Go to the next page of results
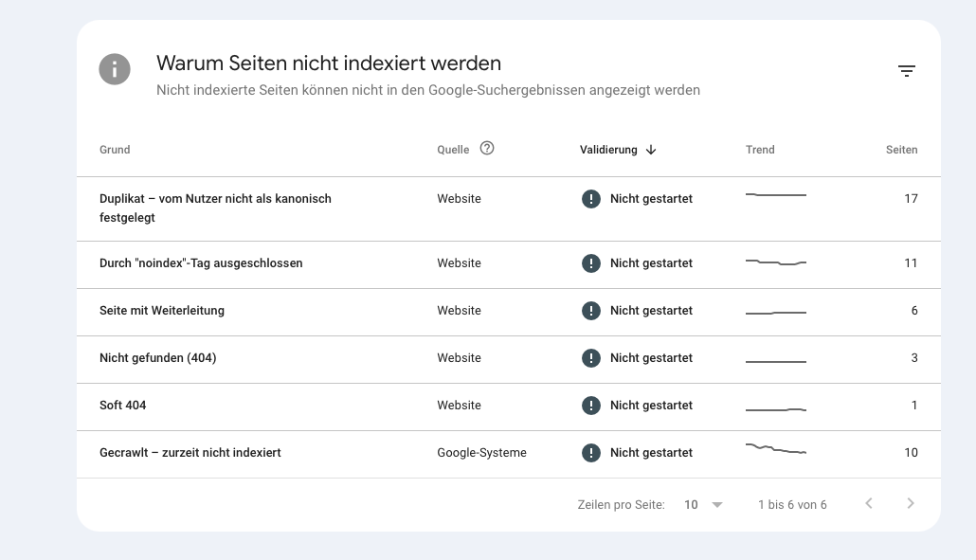 coord(910,504)
